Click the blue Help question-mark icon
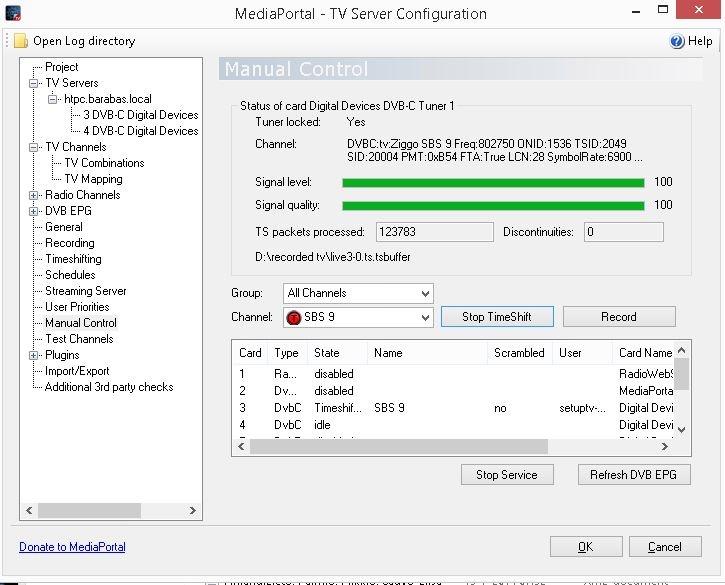Image resolution: width=725 pixels, height=585 pixels. pos(676,41)
